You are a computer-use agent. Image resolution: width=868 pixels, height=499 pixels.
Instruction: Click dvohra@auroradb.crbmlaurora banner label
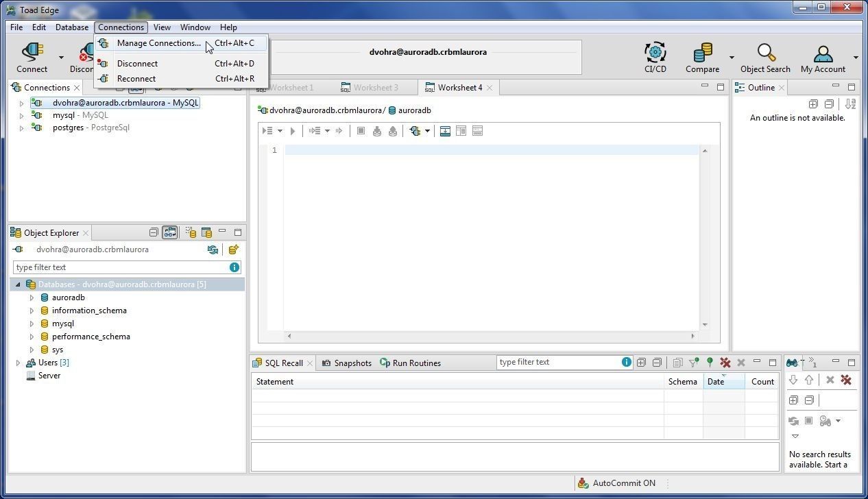tap(428, 52)
